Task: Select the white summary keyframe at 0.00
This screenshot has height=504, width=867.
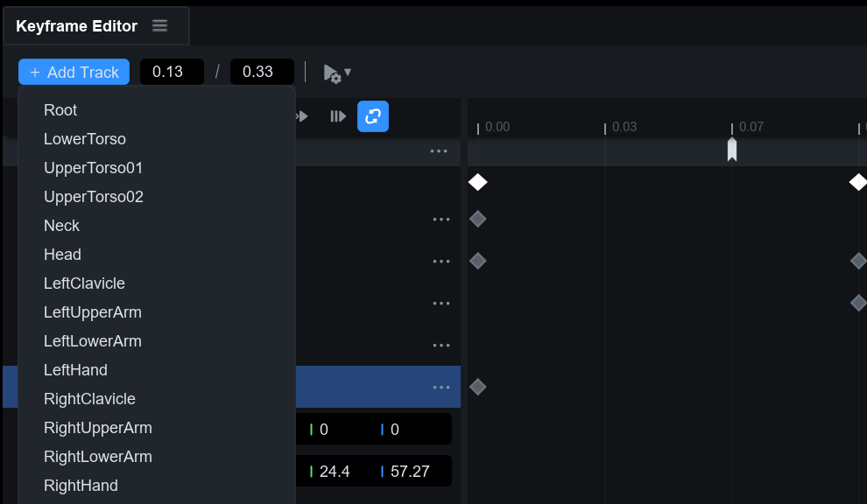Action: [477, 182]
